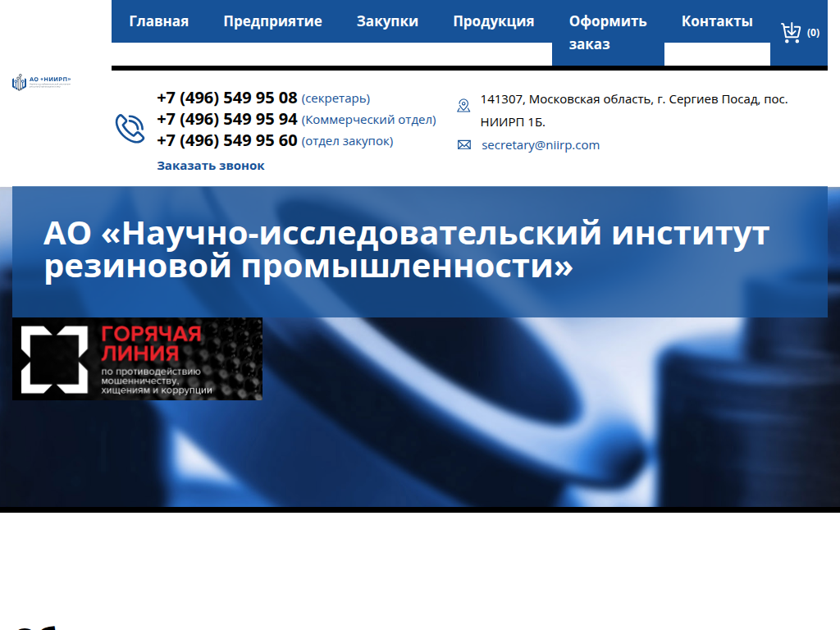Viewport: 840px width, 630px height.
Task: Go to Оформить заказ
Action: click(x=606, y=34)
